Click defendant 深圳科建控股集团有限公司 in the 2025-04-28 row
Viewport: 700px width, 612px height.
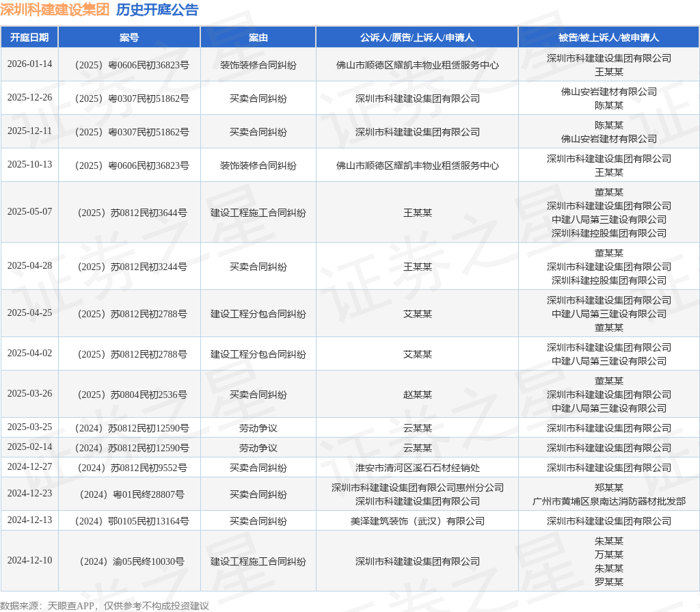point(609,280)
